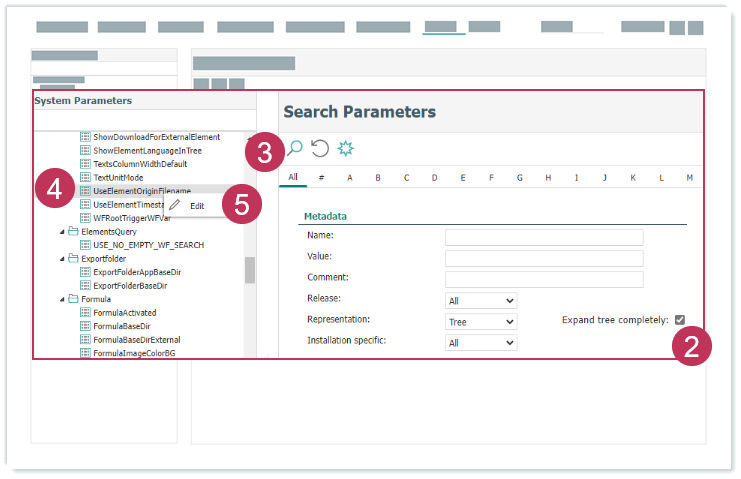Image resolution: width=741 pixels, height=479 pixels.
Task: Choose Edit from the context menu
Action: (197, 205)
